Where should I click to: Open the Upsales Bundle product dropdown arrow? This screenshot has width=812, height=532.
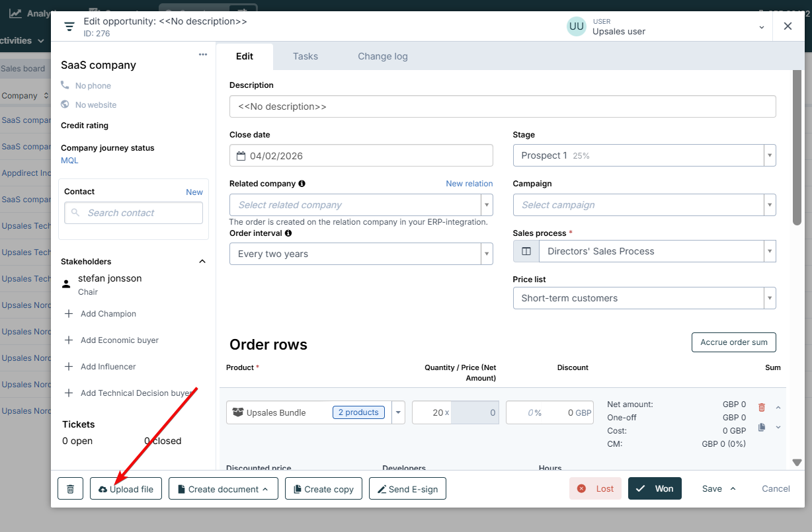[x=398, y=412]
